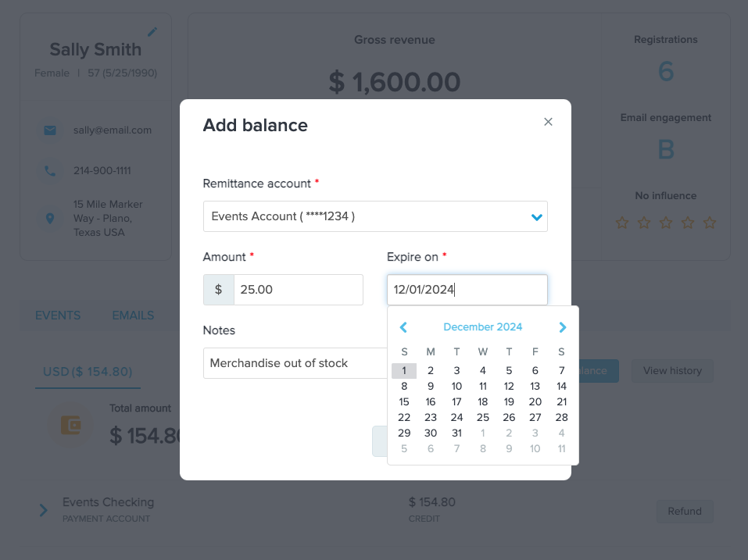Click the fifth influence rating star
Screen dimensions: 748x560
pos(710,223)
